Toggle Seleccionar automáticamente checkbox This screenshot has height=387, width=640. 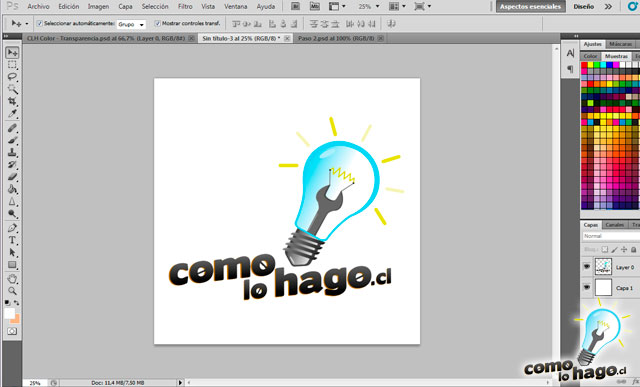(40, 24)
